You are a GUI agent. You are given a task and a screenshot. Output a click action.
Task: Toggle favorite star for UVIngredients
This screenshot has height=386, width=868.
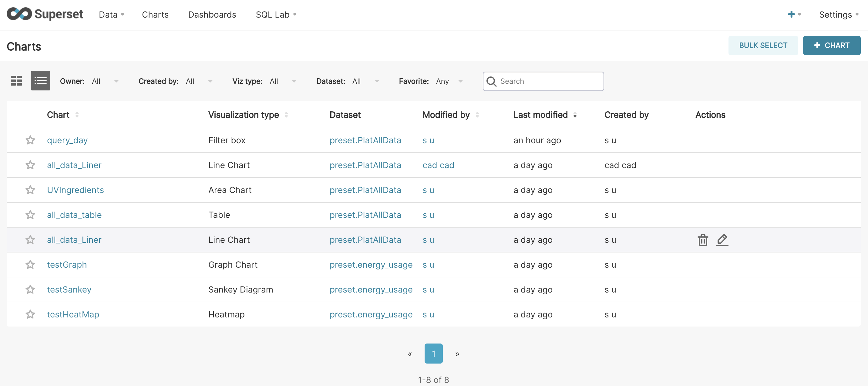click(30, 190)
